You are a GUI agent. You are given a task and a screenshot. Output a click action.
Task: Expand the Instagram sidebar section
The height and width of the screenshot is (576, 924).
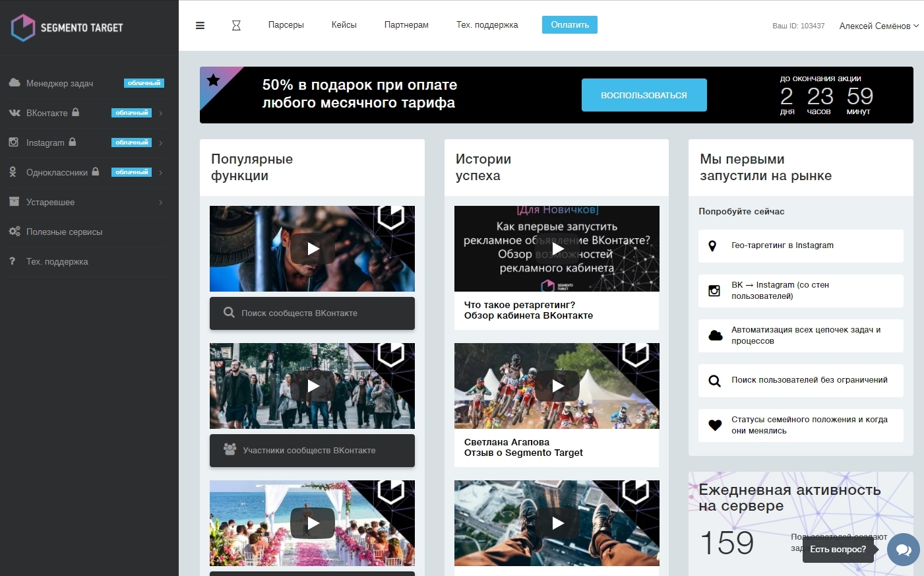(160, 143)
